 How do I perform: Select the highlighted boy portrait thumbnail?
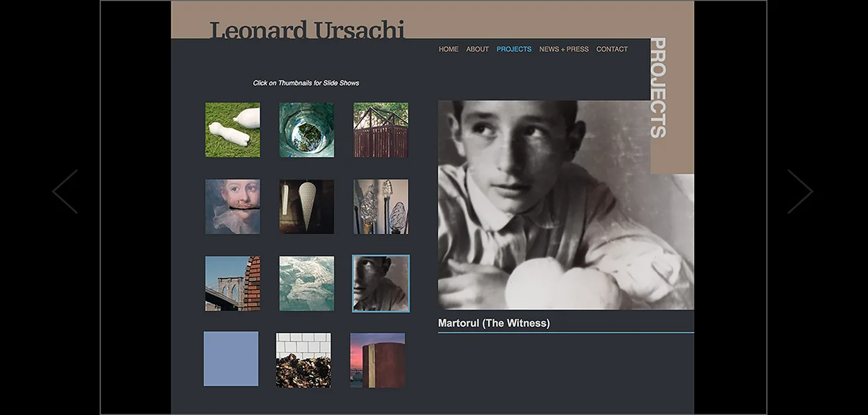click(x=381, y=283)
